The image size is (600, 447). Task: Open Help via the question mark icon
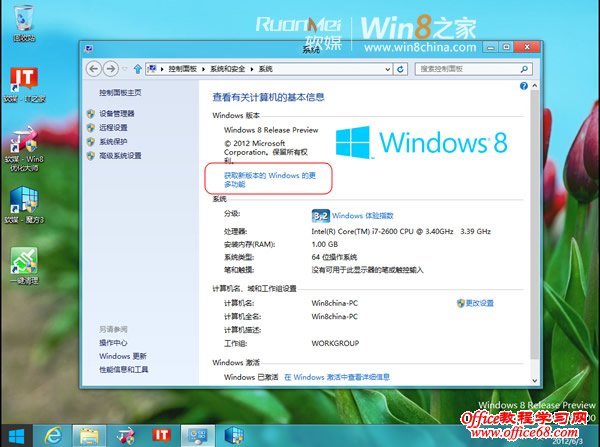[524, 86]
